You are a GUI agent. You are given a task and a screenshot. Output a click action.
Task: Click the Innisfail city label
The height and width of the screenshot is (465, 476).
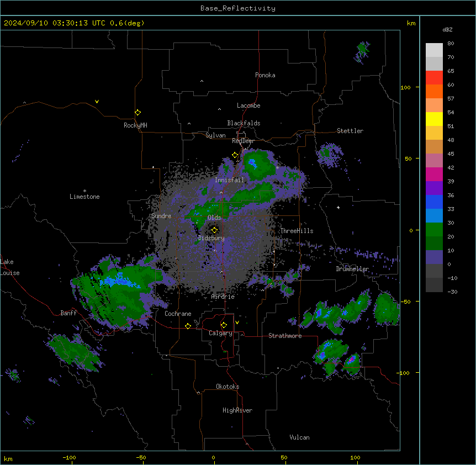[229, 180]
